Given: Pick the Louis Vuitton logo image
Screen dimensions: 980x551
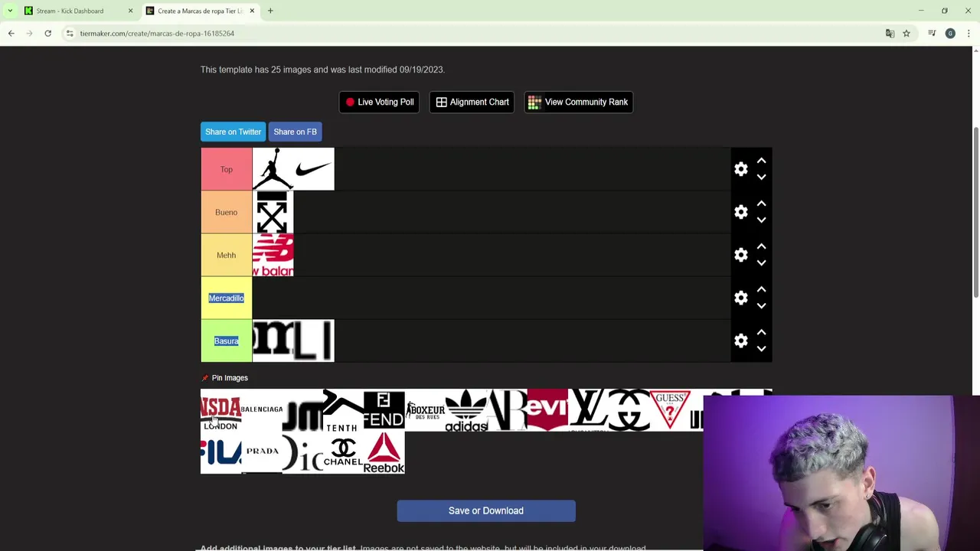Looking at the screenshot, I should tap(588, 409).
